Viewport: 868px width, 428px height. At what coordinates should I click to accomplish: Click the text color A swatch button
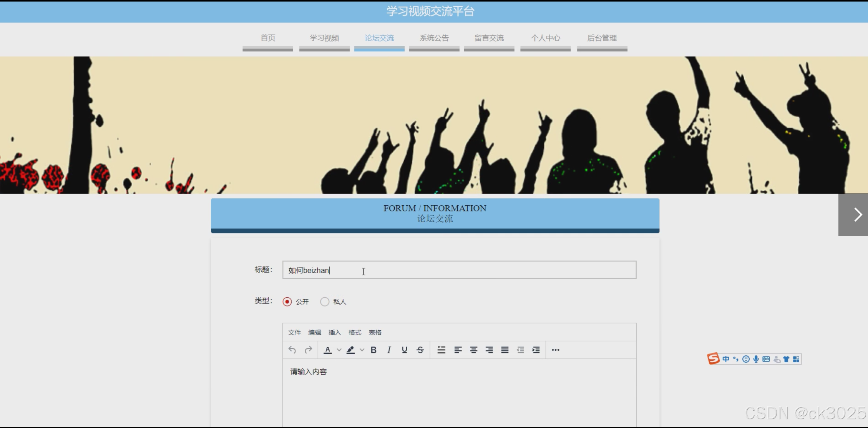[x=328, y=350]
